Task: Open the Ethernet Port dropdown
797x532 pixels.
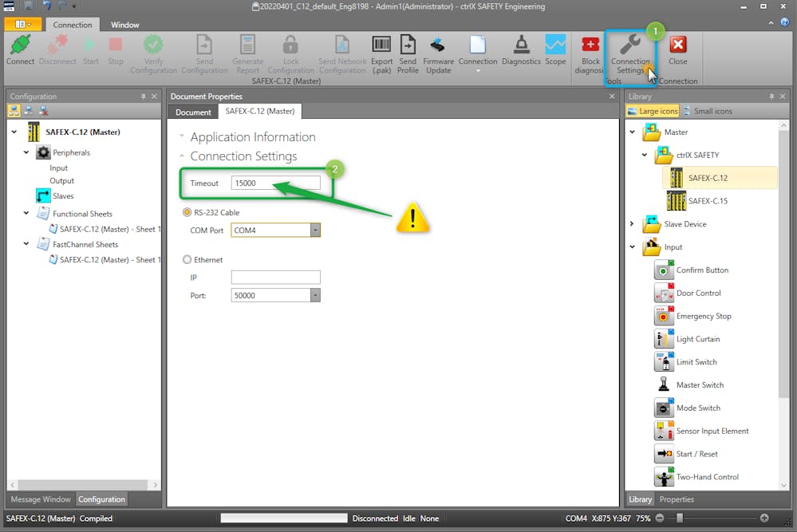Action: [x=315, y=295]
